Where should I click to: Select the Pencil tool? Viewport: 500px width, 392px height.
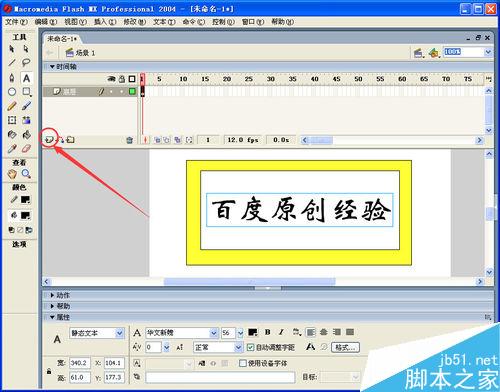12,106
